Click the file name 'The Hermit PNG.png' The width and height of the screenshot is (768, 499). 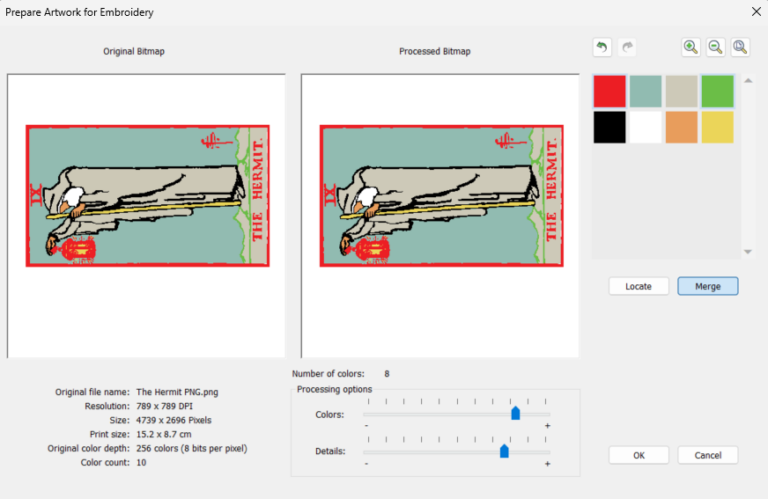[x=177, y=392]
